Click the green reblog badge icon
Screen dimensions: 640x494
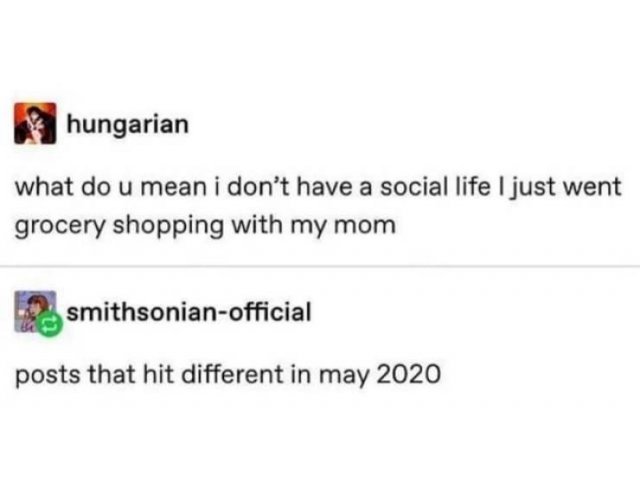tap(49, 324)
